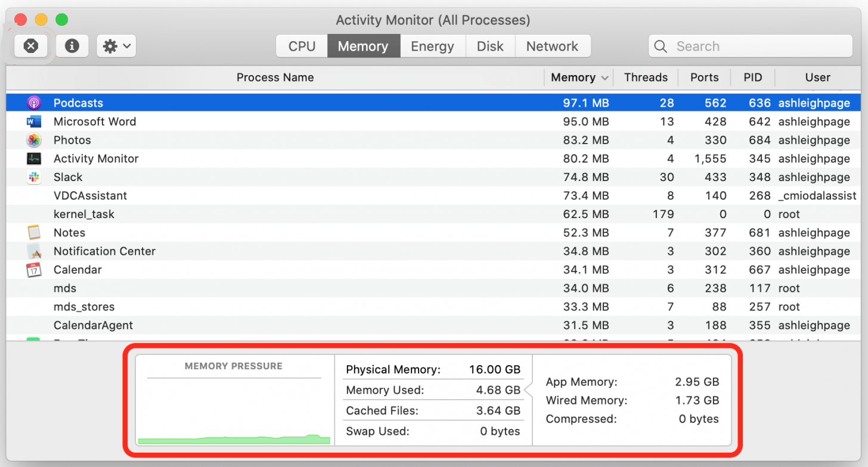Click the Wired Memory 1.73 GB value
868x467 pixels.
(697, 400)
